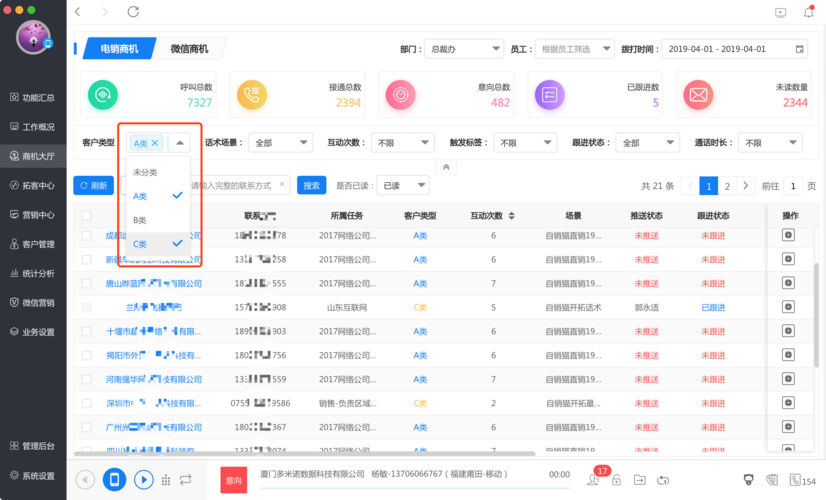Click the purple 已跟进数 list icon
826x500 pixels.
(x=549, y=95)
